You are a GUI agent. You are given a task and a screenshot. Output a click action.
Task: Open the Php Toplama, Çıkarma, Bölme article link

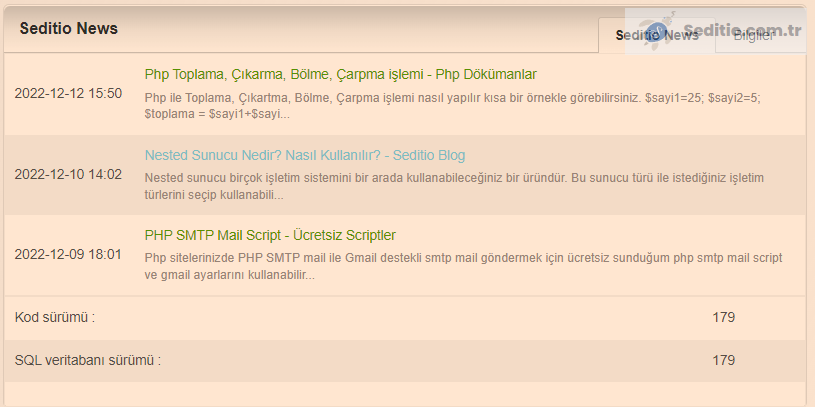click(x=340, y=74)
